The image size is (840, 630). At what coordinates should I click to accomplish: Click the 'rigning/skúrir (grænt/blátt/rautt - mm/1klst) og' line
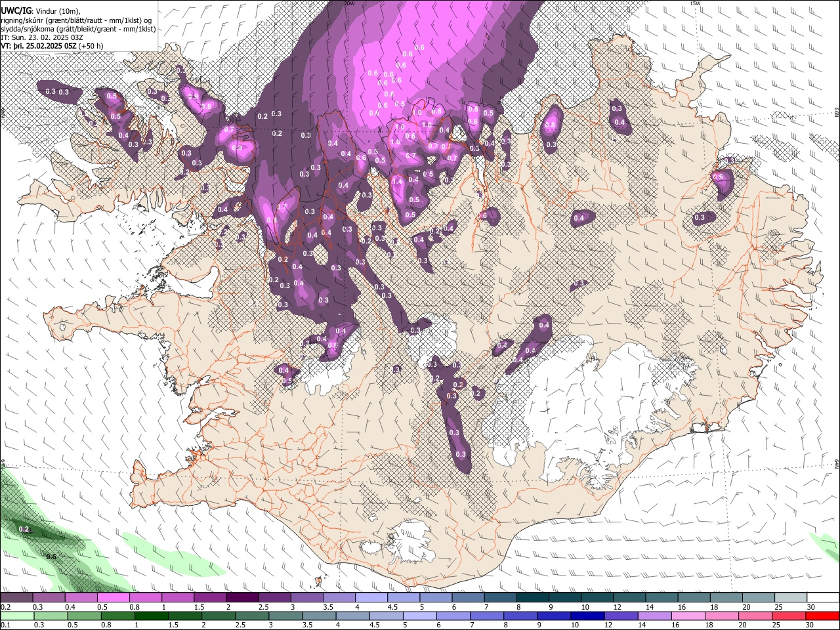(x=76, y=20)
